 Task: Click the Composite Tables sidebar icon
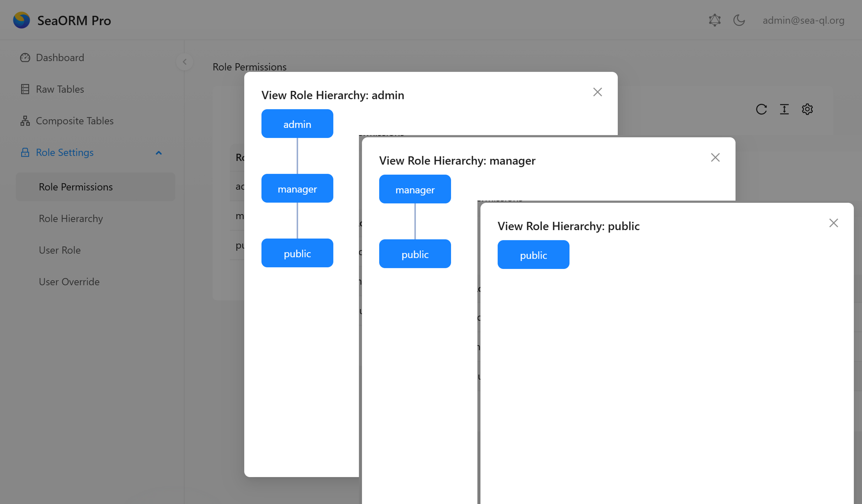click(x=25, y=121)
